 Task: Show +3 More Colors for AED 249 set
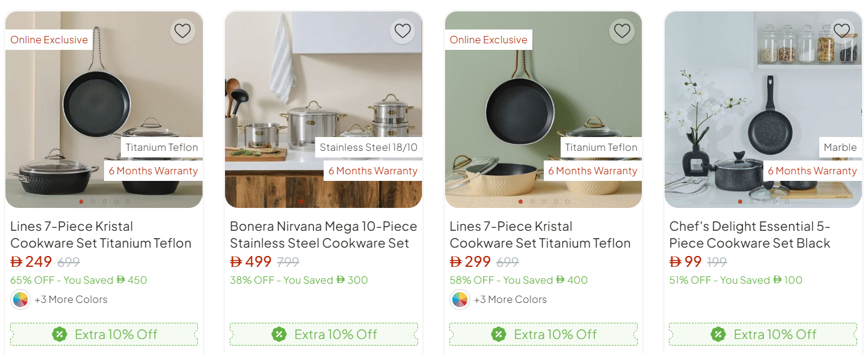click(x=71, y=299)
